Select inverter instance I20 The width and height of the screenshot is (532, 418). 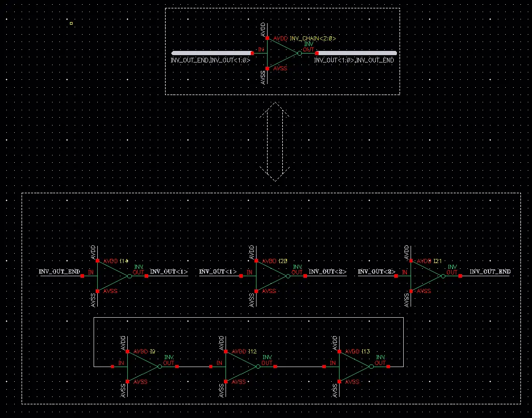click(x=272, y=276)
